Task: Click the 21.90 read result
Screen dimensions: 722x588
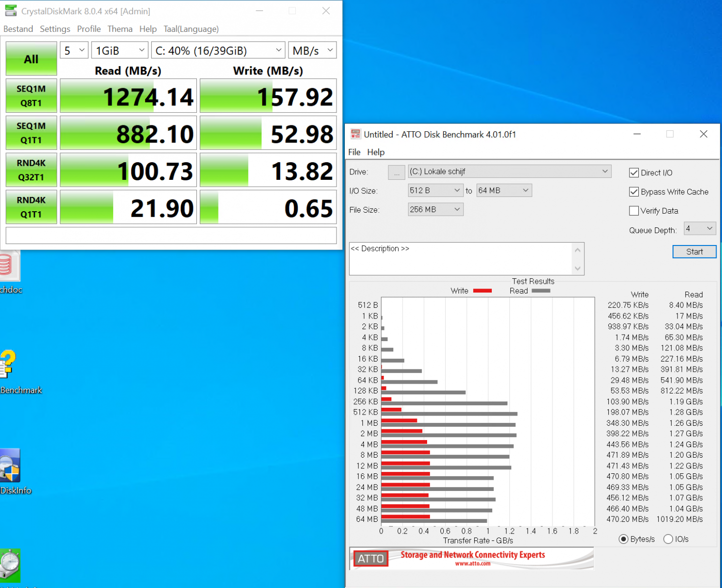Action: (128, 207)
